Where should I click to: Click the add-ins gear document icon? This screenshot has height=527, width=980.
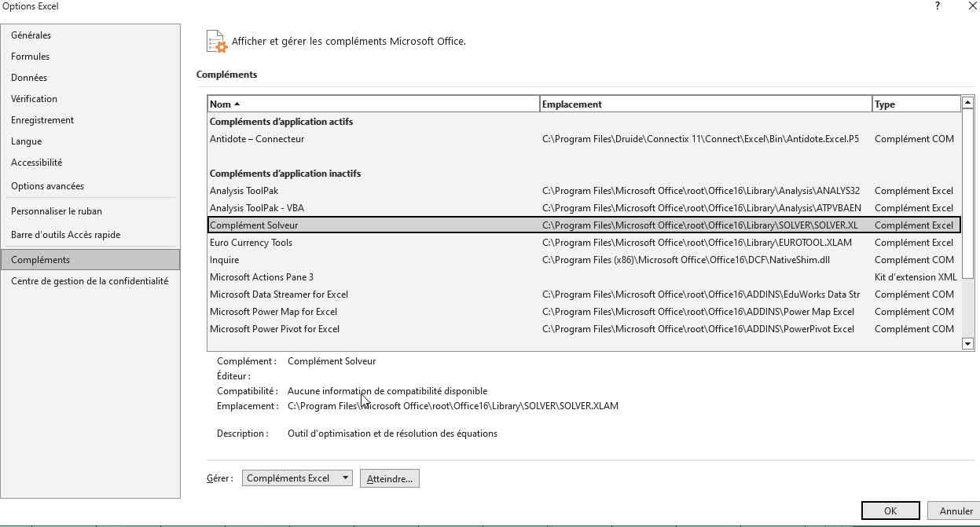[x=216, y=42]
